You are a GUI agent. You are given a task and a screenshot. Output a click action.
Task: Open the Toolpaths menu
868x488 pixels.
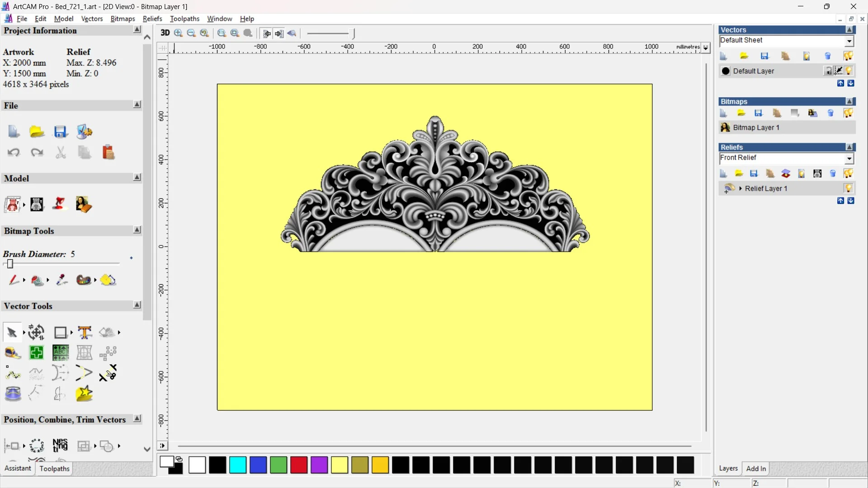pyautogui.click(x=184, y=19)
